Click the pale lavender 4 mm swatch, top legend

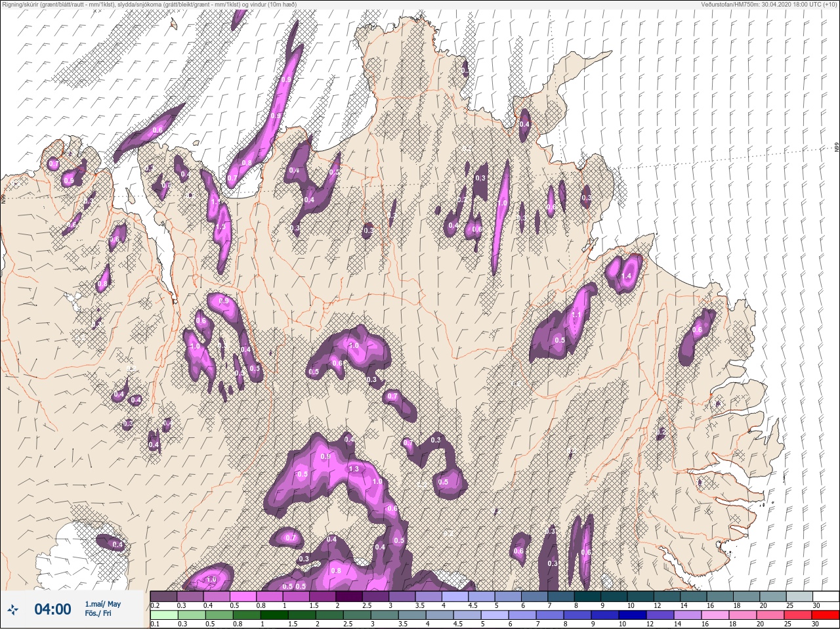(455, 596)
